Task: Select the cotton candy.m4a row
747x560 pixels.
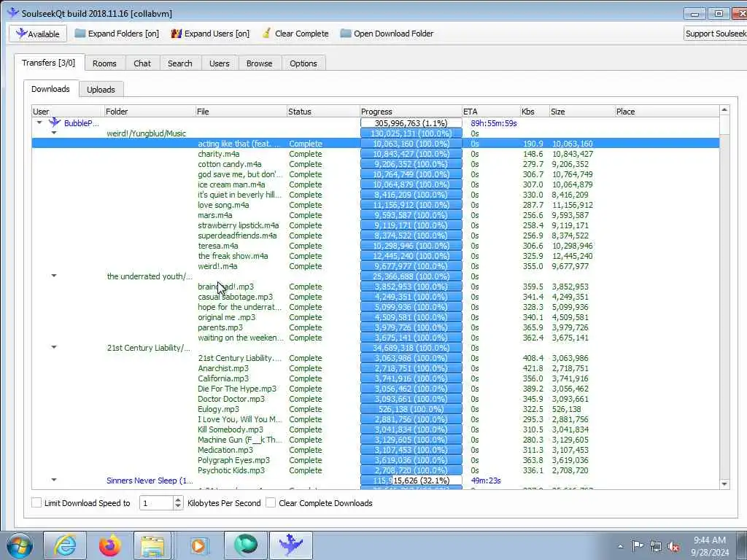Action: 376,164
